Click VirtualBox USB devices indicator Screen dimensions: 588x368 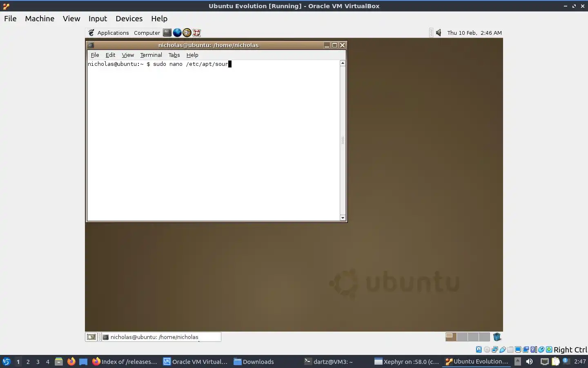503,350
